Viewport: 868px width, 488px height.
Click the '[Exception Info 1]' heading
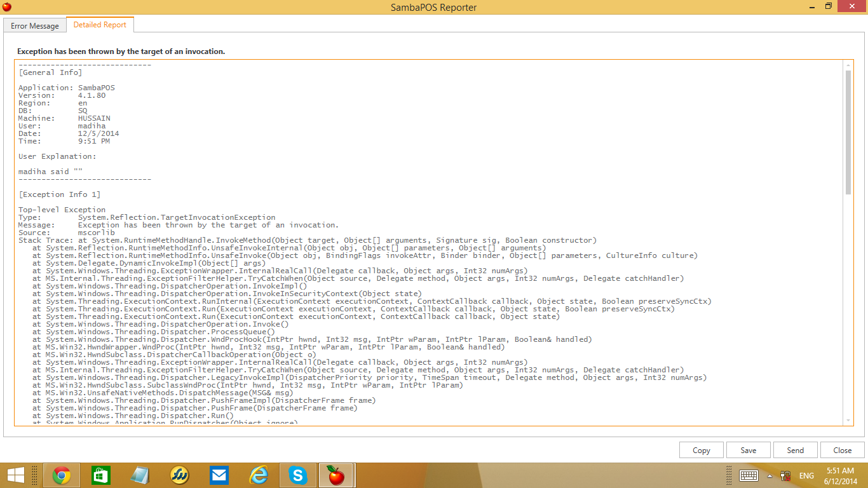click(60, 194)
